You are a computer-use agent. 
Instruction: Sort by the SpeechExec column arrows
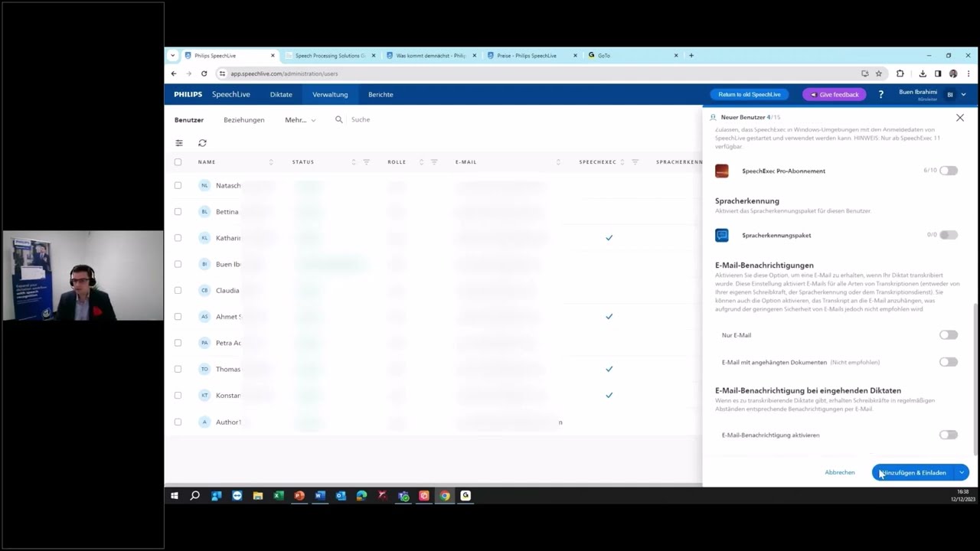click(622, 162)
